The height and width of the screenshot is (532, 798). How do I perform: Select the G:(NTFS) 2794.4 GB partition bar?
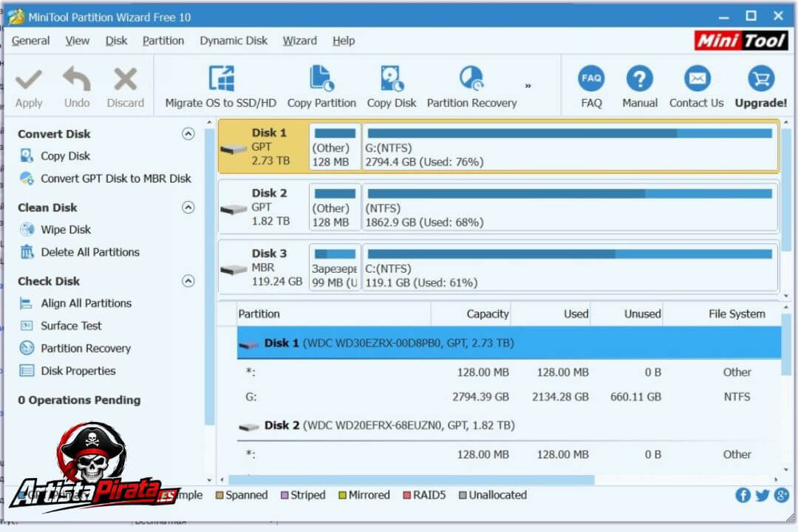tap(570, 146)
